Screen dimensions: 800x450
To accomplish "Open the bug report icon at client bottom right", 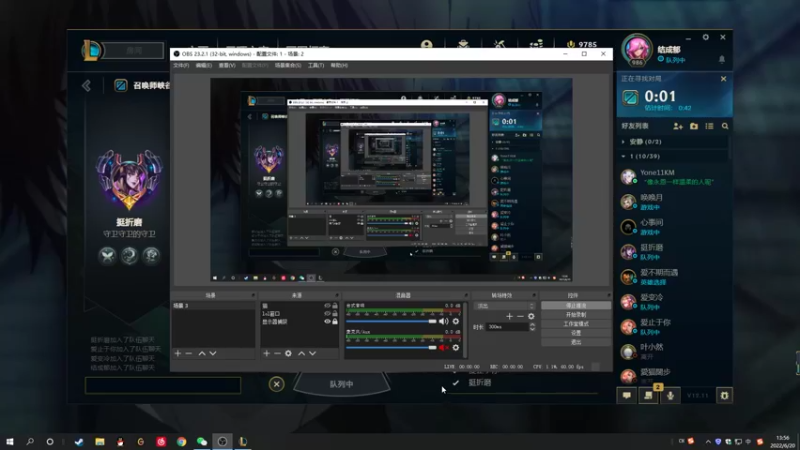I will (x=724, y=395).
